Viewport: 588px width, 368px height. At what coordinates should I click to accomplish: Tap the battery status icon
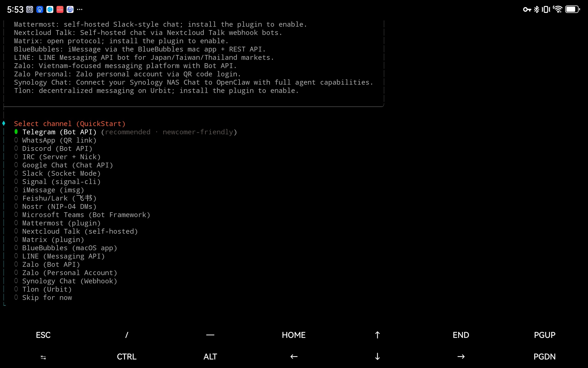pos(572,9)
